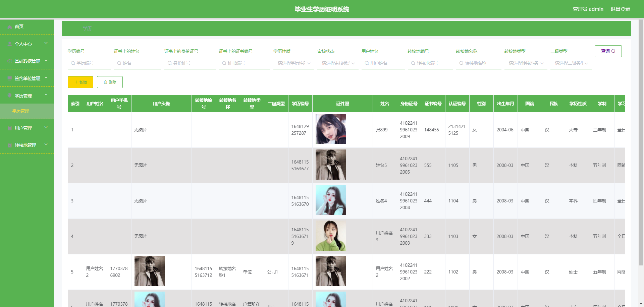Click the magnifier icon in the 学历编号 field
The height and width of the screenshot is (307, 644).
(x=73, y=63)
